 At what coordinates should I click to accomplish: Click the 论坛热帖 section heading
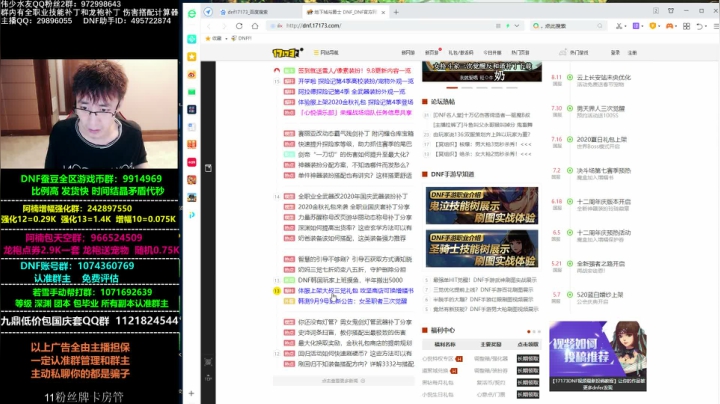coord(443,102)
